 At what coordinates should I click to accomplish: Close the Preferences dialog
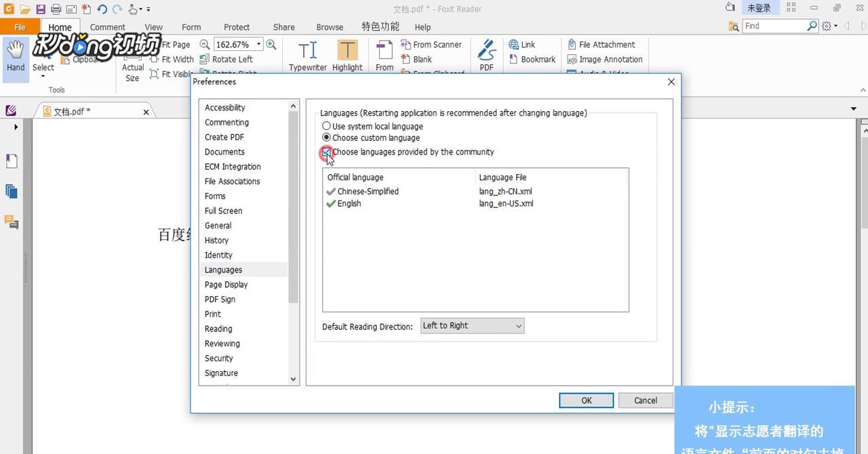click(671, 81)
